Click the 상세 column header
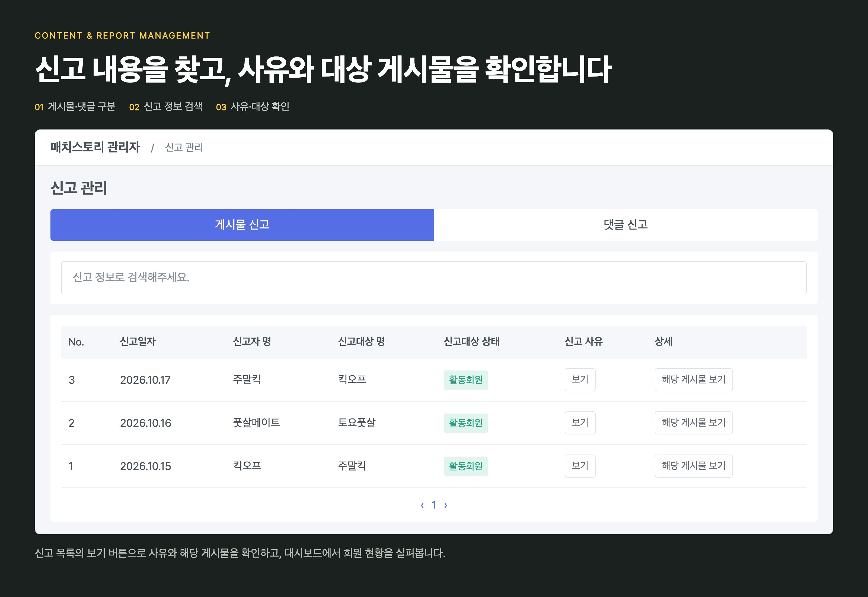This screenshot has width=868, height=597. pos(663,342)
